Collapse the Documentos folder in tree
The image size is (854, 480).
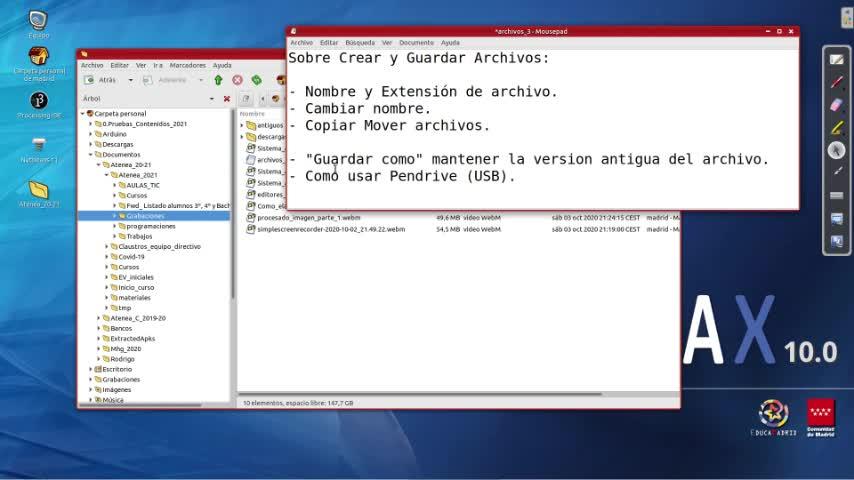91,155
